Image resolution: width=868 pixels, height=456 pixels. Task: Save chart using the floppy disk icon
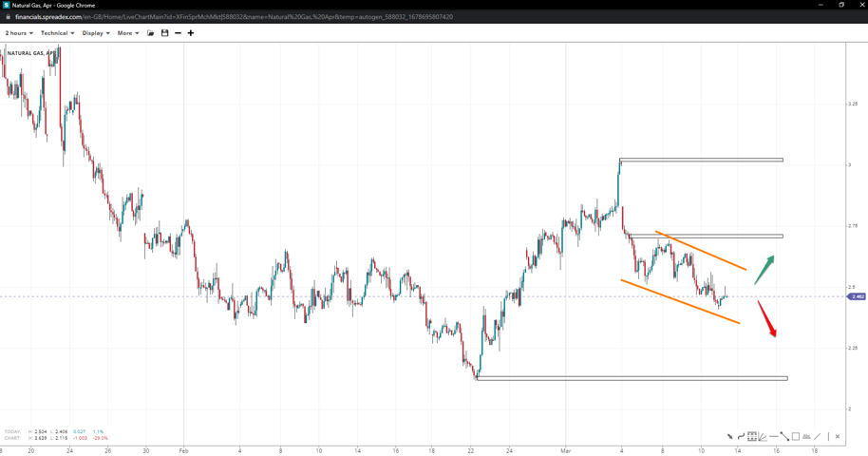[164, 33]
